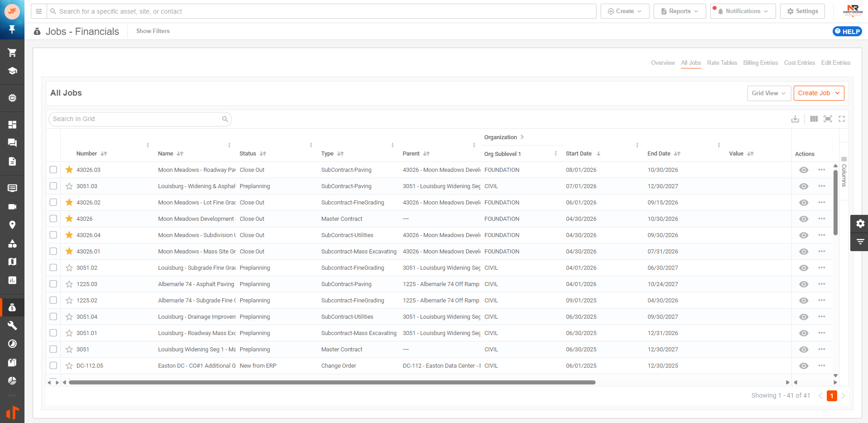This screenshot has height=423, width=868.
Task: Click the horizontal grid scrollbar
Action: [332, 382]
